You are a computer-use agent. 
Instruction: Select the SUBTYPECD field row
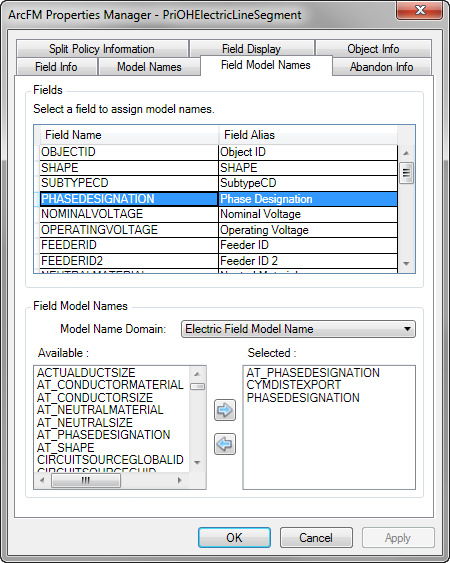218,183
